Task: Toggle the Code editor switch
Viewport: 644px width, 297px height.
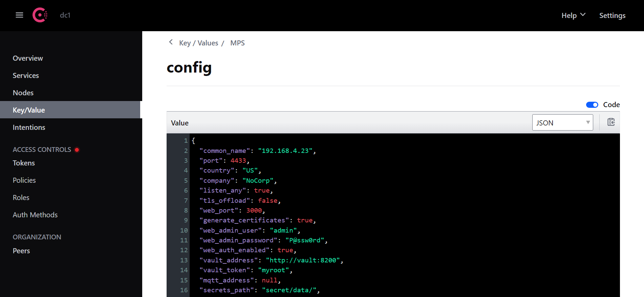Action: [x=592, y=105]
